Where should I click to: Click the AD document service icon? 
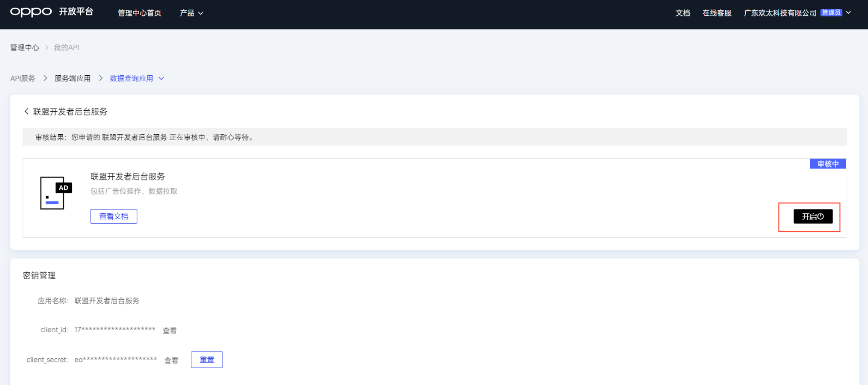(x=55, y=192)
